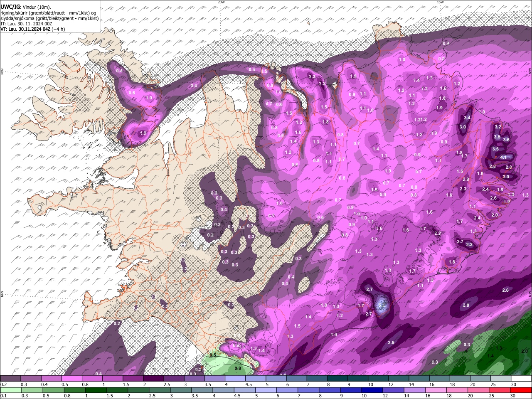Click the '3.4' value on the map
Screen dimensions: 532x399
(x=467, y=118)
